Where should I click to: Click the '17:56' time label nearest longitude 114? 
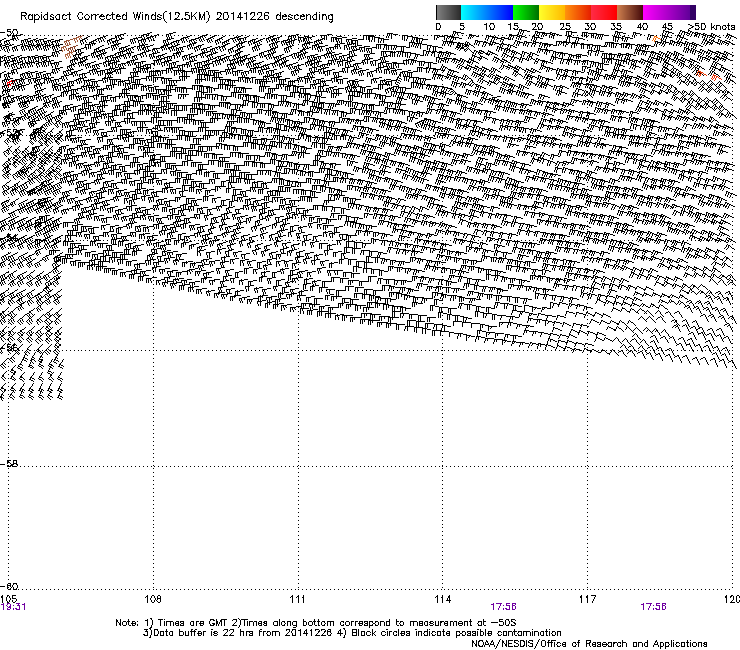(x=503, y=607)
